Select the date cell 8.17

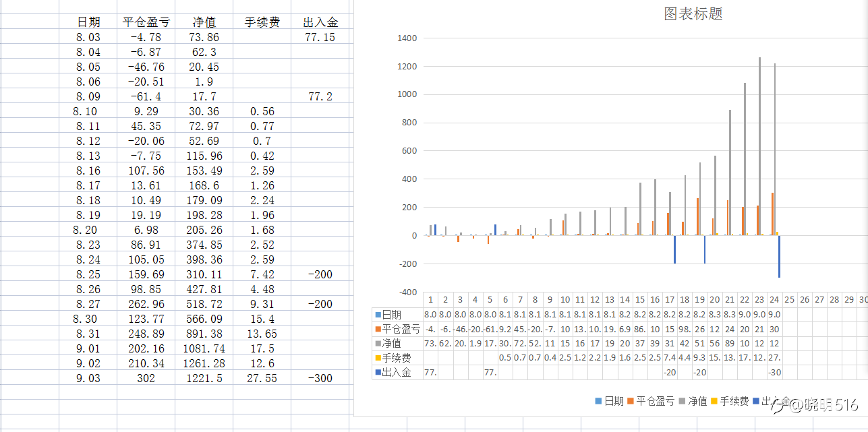pos(88,185)
